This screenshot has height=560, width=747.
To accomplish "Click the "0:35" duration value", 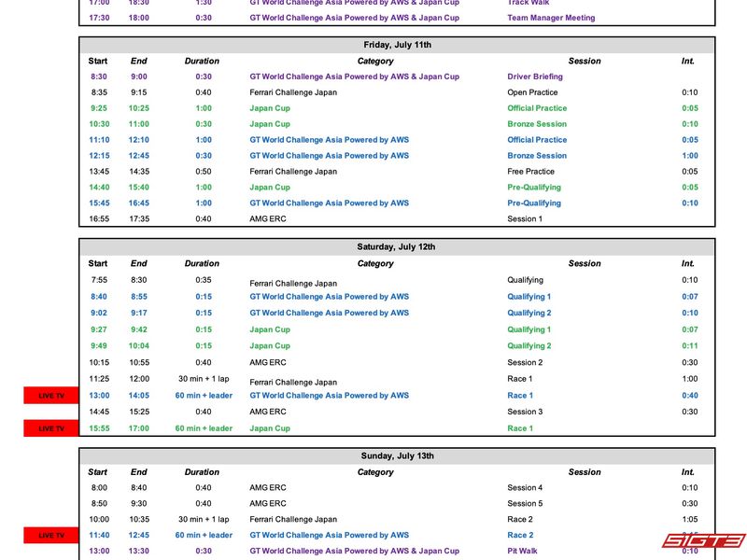I will click(x=204, y=280).
